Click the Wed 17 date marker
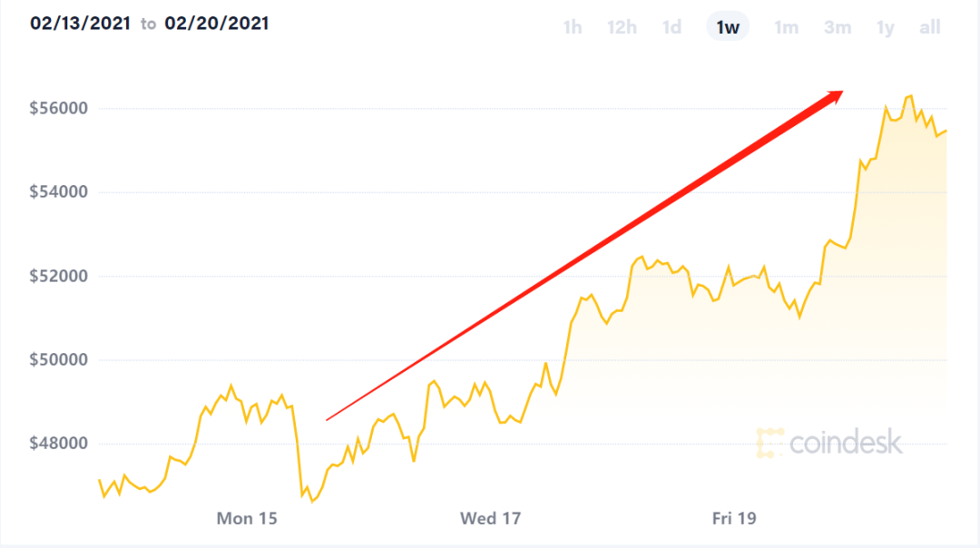This screenshot has height=548, width=980. [x=491, y=519]
